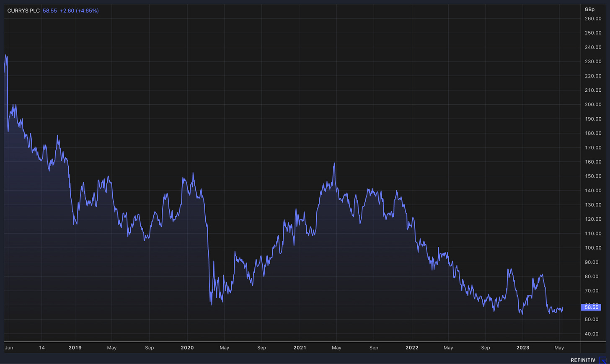The height and width of the screenshot is (364, 610).
Task: Click the 58.55 last price in chart header
Action: pyautogui.click(x=50, y=10)
